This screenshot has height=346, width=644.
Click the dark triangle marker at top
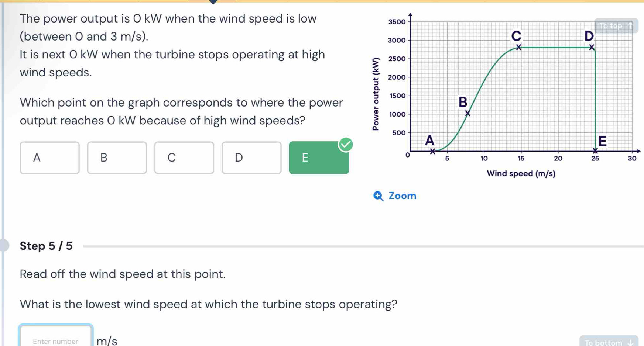click(x=213, y=2)
